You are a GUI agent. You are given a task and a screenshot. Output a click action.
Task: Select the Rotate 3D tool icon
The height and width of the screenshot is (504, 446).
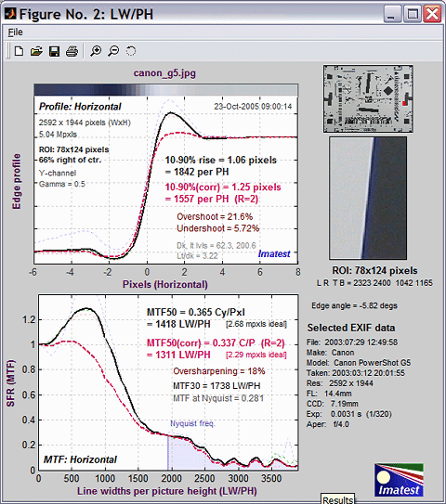coord(131,51)
